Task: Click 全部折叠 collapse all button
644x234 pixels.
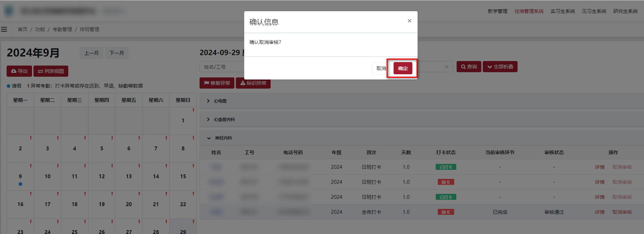Action: coord(500,67)
